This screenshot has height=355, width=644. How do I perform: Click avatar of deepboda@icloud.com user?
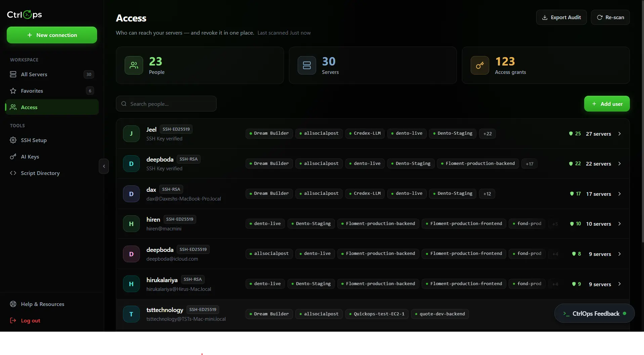(131, 254)
